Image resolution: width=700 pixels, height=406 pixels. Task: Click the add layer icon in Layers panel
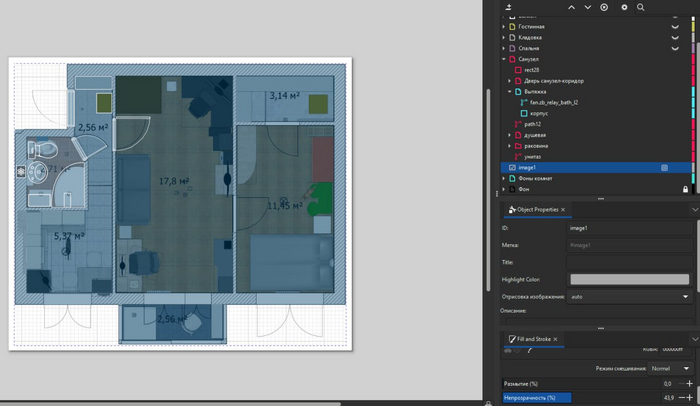click(x=509, y=7)
